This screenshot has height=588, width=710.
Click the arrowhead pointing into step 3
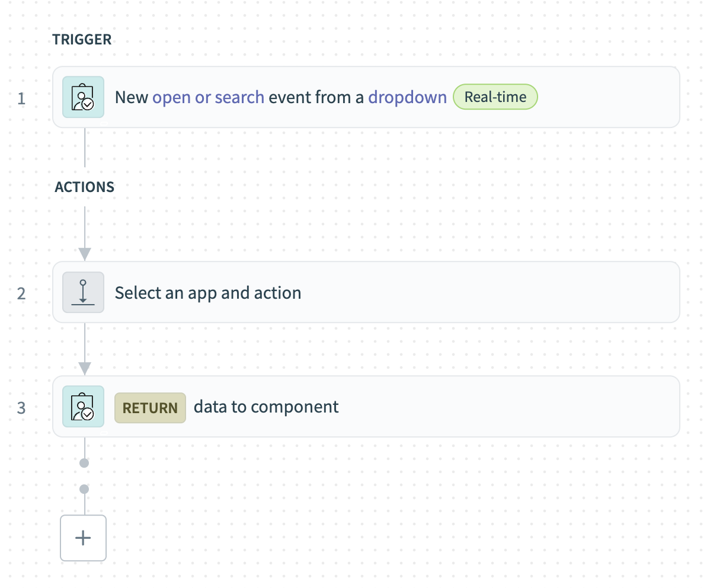[x=85, y=368]
